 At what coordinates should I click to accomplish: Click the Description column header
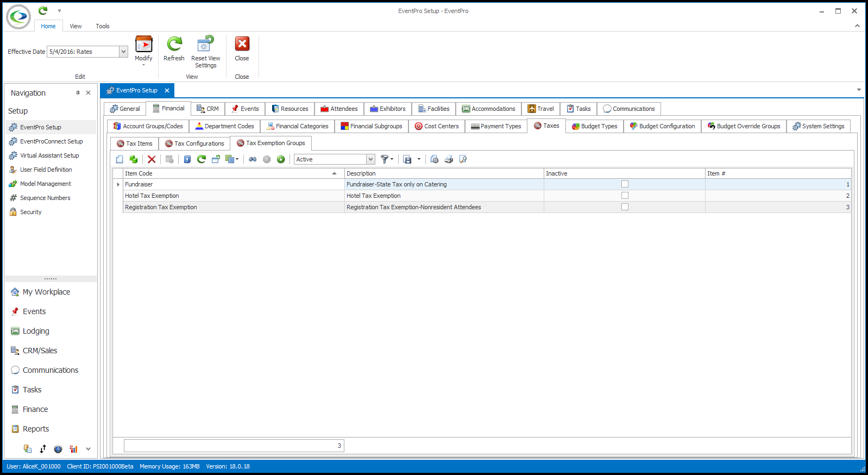point(444,173)
